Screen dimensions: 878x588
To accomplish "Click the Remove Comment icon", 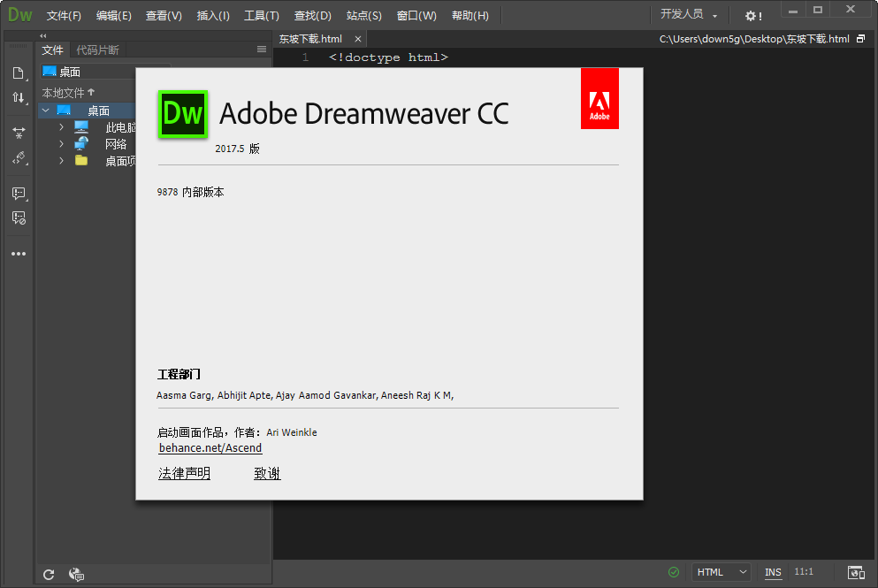I will 19,218.
